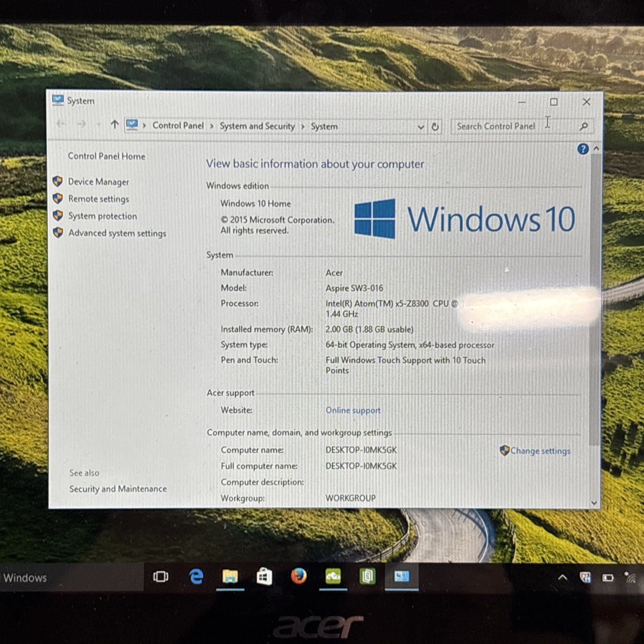Open recent locations dropdown arrow
The image size is (644, 644).
pyautogui.click(x=98, y=125)
